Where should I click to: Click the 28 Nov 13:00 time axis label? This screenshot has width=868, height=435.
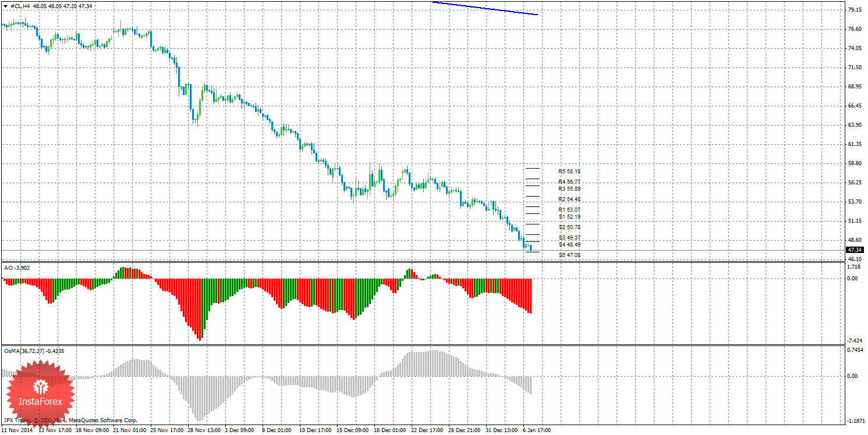[x=204, y=430]
